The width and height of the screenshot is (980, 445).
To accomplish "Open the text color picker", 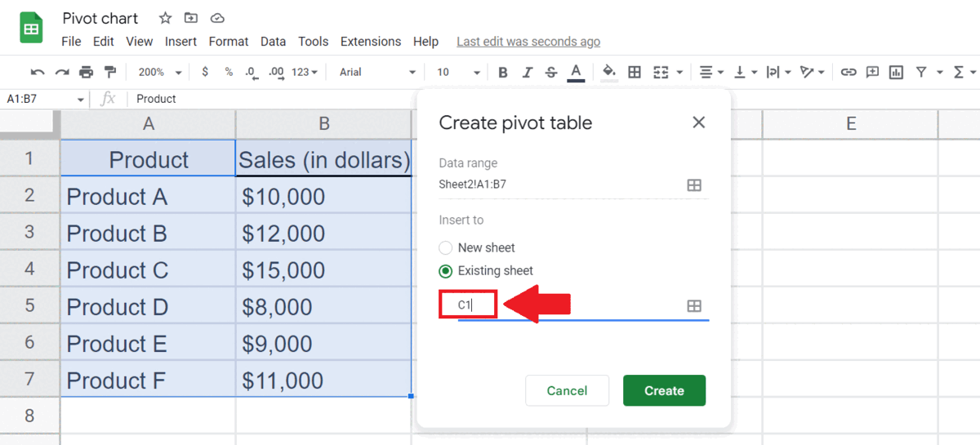I will point(576,72).
